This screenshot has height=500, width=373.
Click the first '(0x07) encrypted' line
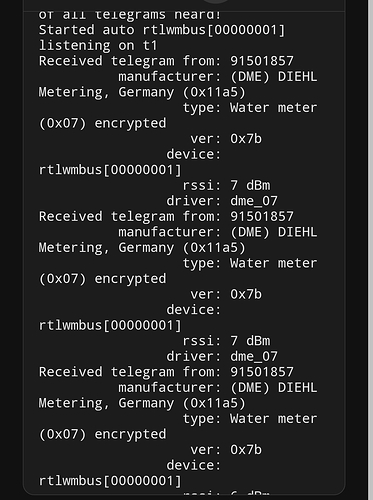pyautogui.click(x=102, y=123)
